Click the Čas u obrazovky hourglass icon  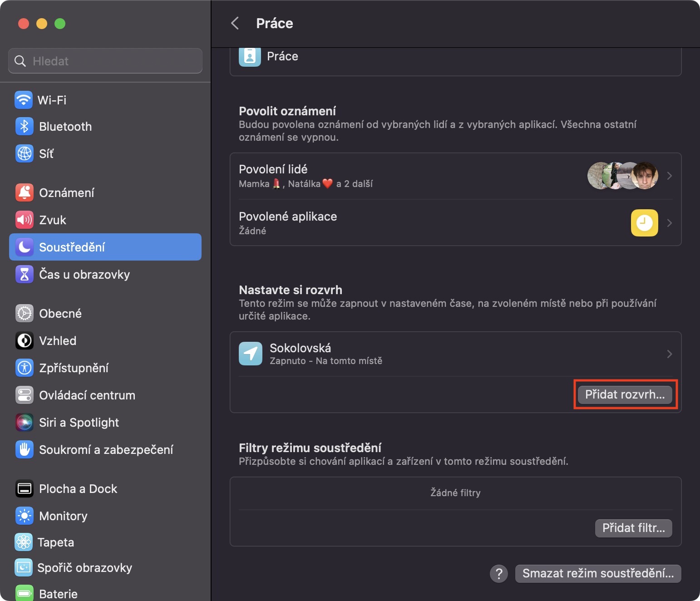pos(25,275)
